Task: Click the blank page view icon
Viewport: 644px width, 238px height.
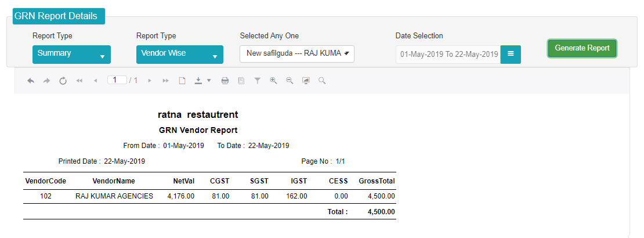Action: (182, 81)
